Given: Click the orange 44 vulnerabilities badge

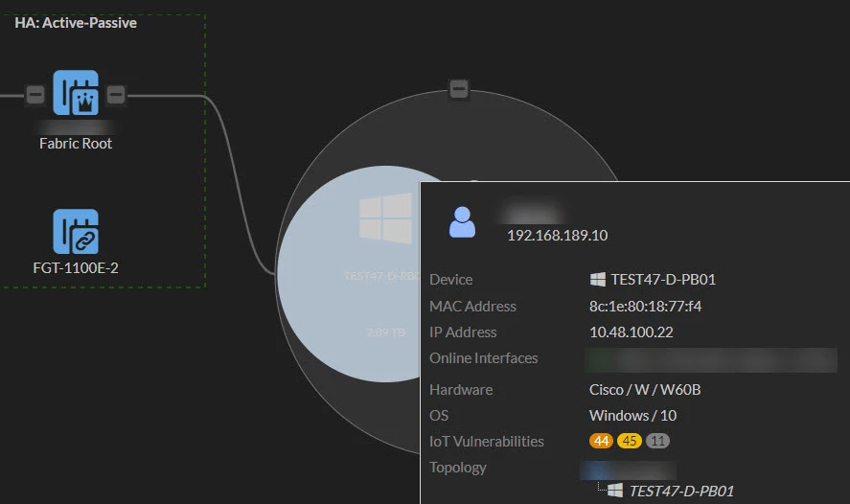Looking at the screenshot, I should click(x=601, y=441).
